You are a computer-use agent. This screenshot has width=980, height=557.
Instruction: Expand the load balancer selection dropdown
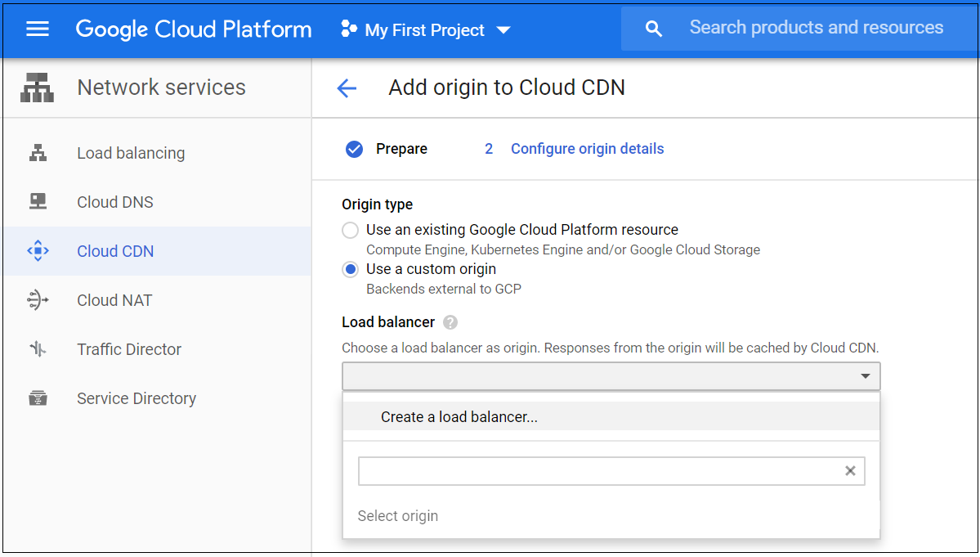point(866,376)
